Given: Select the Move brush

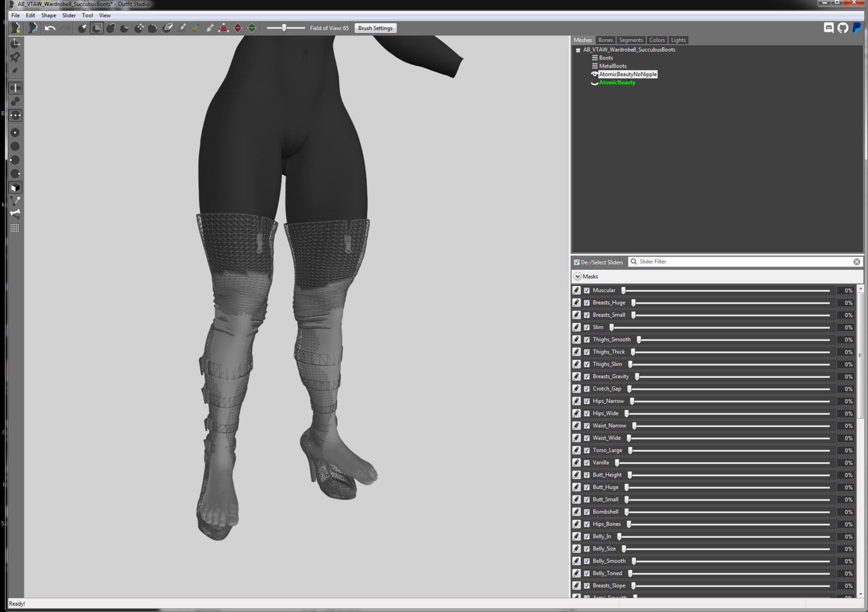Looking at the screenshot, I should [x=139, y=28].
